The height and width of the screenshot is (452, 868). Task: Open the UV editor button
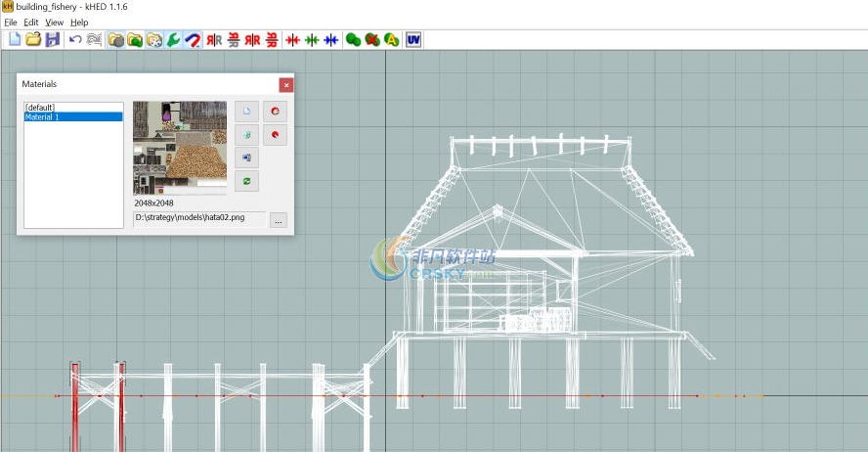[414, 40]
